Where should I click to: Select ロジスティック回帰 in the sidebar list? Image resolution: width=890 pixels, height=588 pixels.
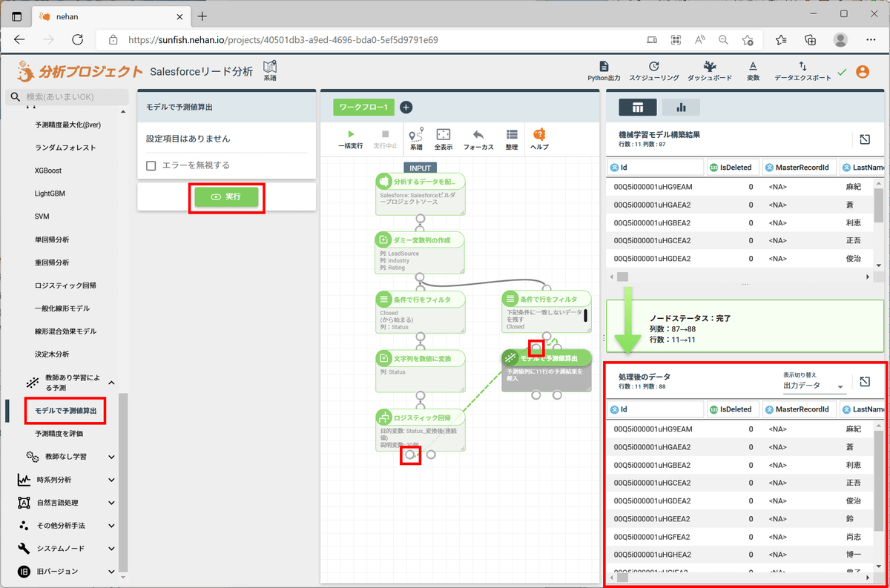click(65, 285)
